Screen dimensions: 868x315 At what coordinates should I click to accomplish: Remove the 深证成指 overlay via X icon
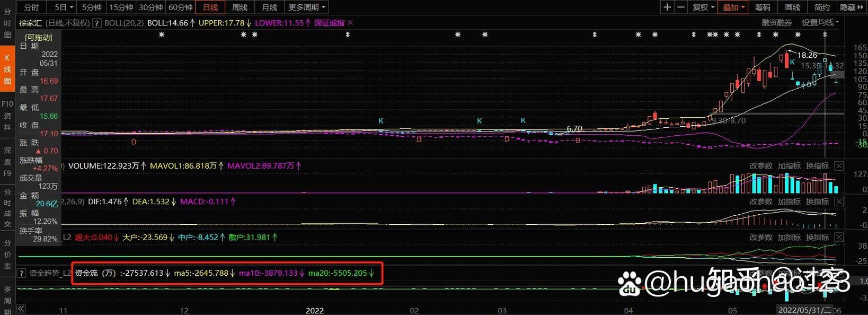(350, 23)
